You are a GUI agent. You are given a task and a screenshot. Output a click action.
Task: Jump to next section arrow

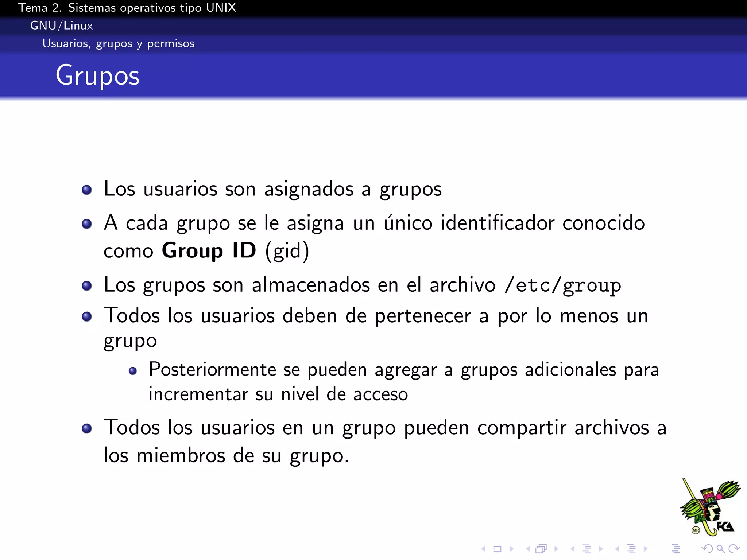(646, 549)
